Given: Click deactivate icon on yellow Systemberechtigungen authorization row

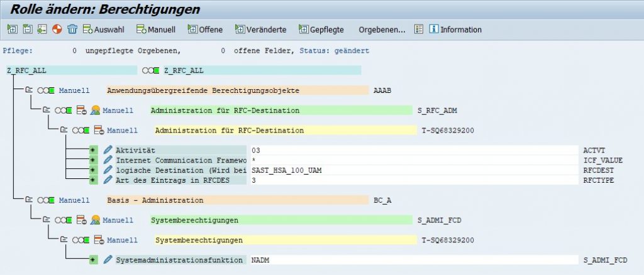Looking at the screenshot, I should 99,240.
